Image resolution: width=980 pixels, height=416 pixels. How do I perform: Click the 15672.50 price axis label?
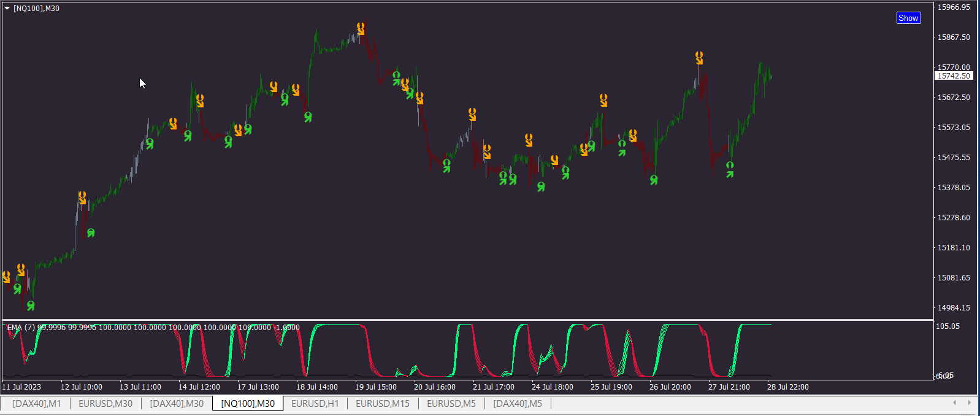pyautogui.click(x=954, y=98)
